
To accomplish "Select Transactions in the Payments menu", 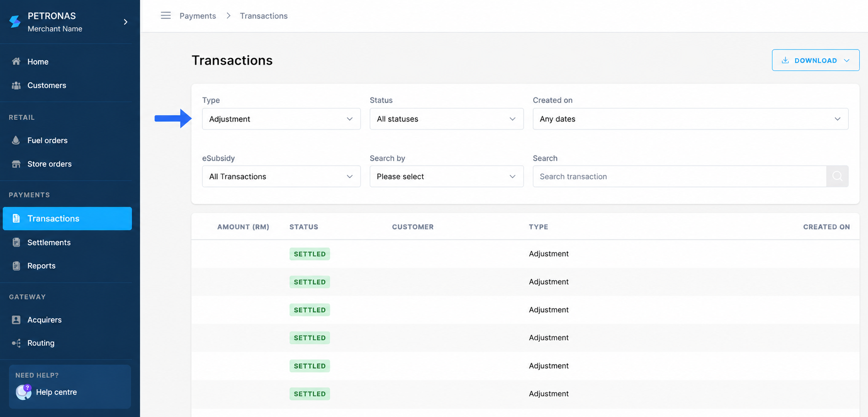I will tap(67, 218).
